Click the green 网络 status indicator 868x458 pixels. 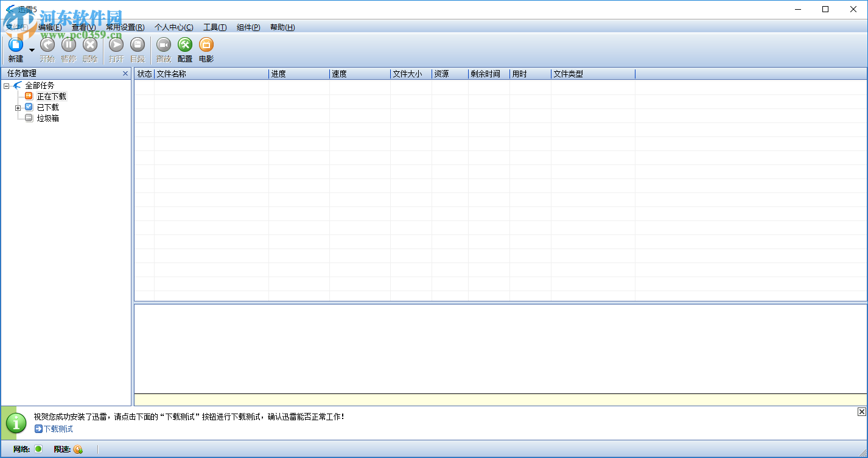pyautogui.click(x=38, y=449)
